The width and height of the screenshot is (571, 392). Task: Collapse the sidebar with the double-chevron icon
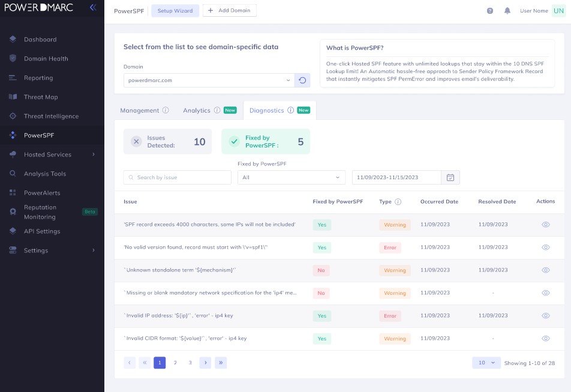pyautogui.click(x=93, y=7)
